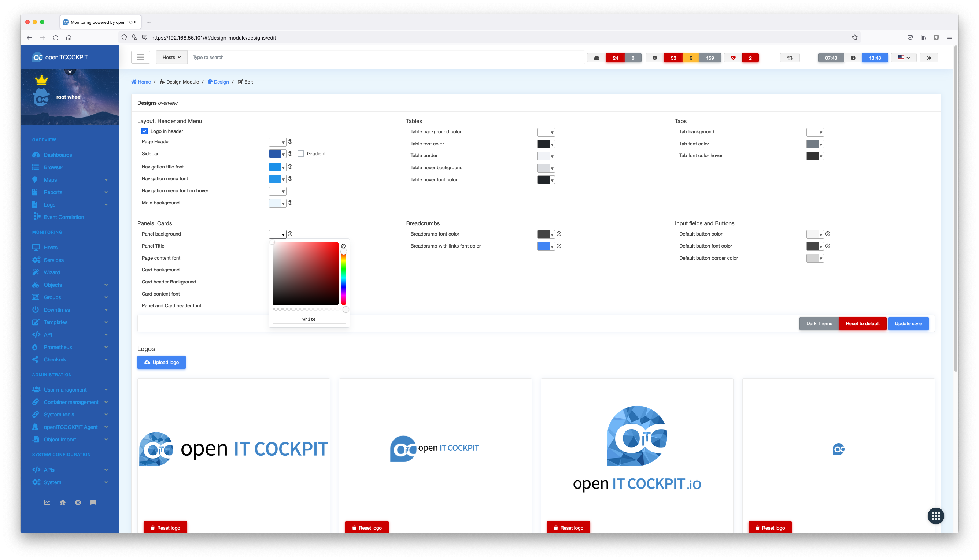Image resolution: width=979 pixels, height=560 pixels.
Task: Open the Firefox application menu icon
Action: coord(949,37)
